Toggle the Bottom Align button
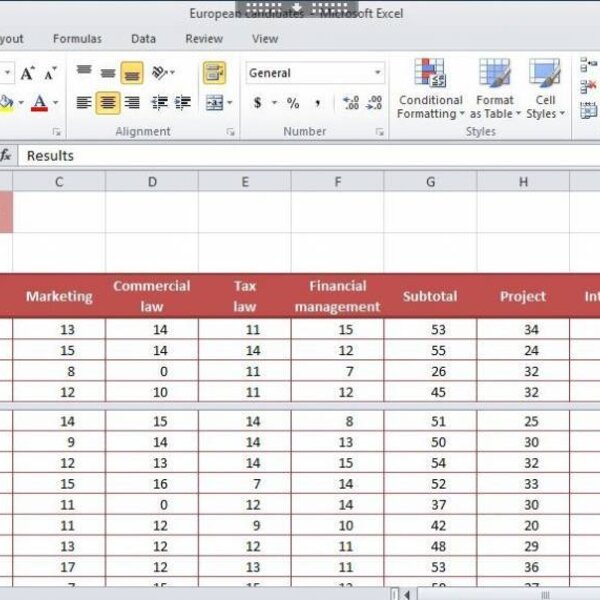Viewport: 600px width, 600px height. click(x=132, y=72)
